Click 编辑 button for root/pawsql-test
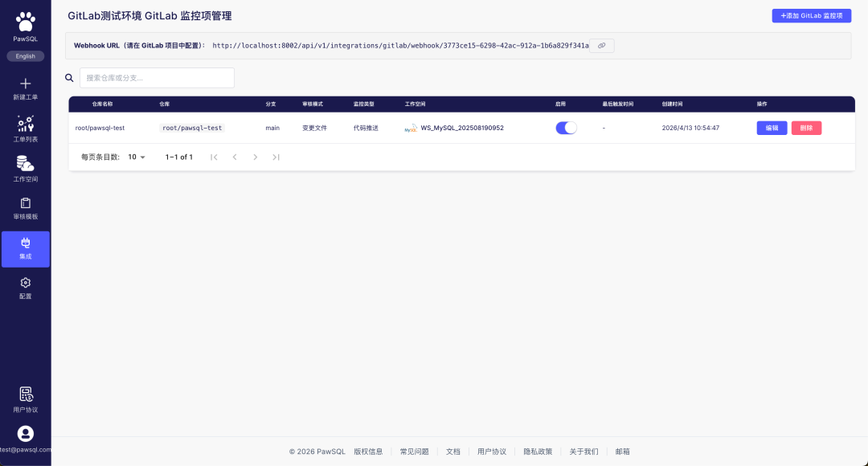This screenshot has width=868, height=466. (x=772, y=128)
